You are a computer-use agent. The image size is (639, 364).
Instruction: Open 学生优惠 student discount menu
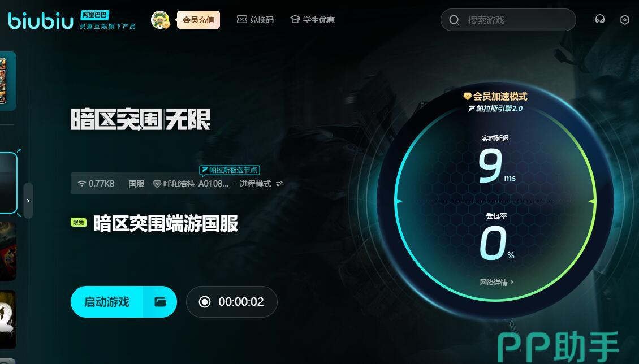pyautogui.click(x=313, y=20)
